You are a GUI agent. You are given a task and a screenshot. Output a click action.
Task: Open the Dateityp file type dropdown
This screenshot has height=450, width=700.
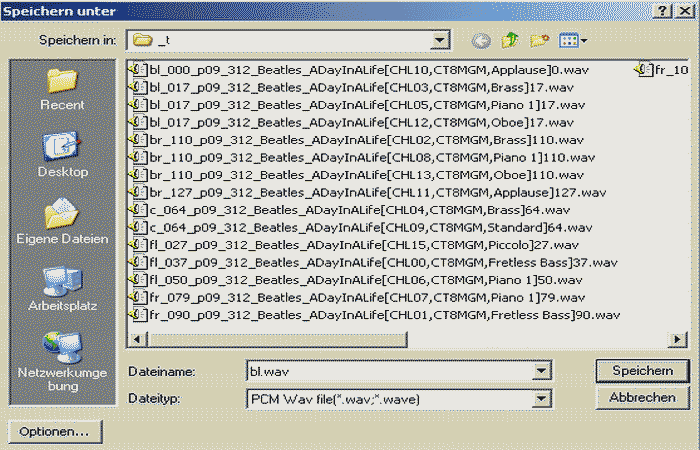542,398
